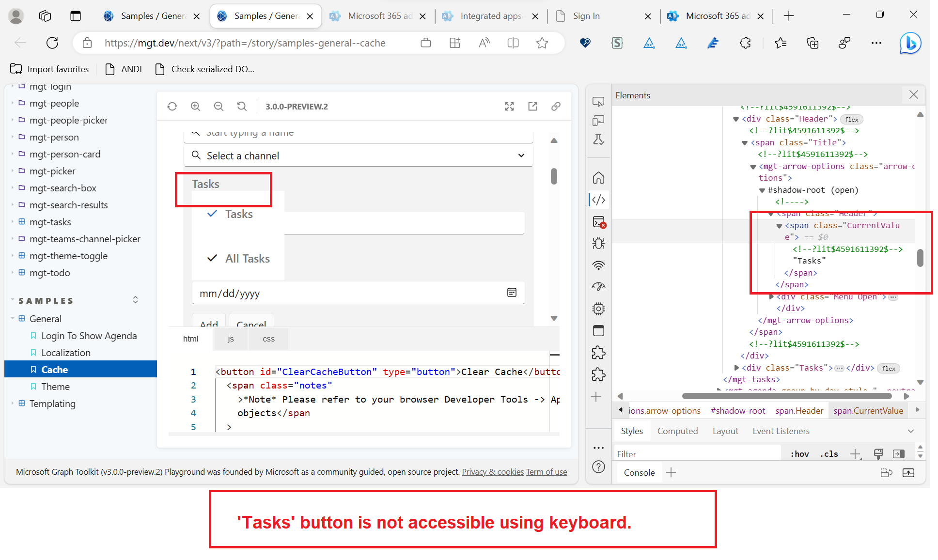
Task: Open the Privacy & cookies link
Action: (492, 471)
